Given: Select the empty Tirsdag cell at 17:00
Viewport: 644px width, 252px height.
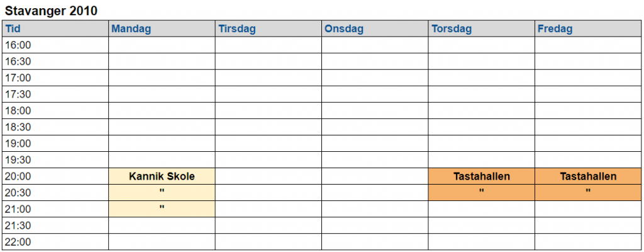Looking at the screenshot, I should click(x=268, y=78).
